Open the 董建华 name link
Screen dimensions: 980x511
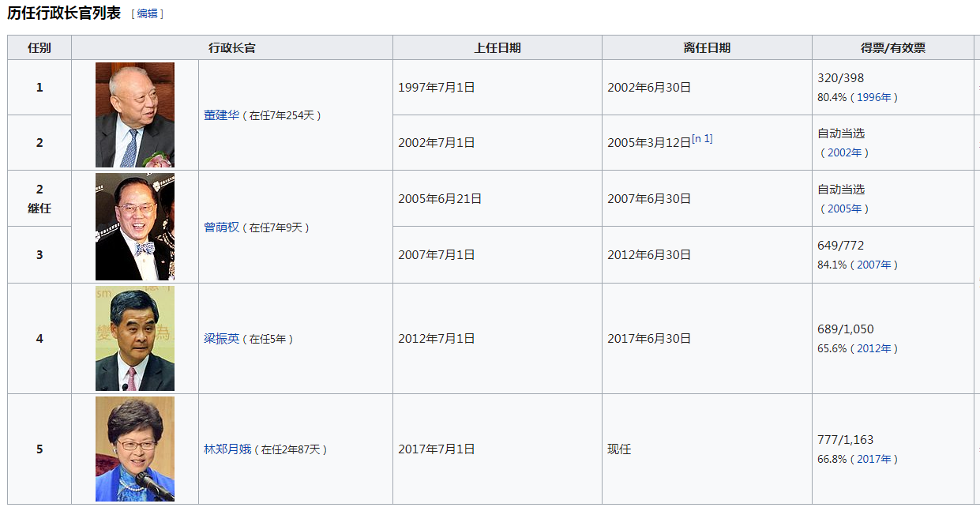click(221, 115)
